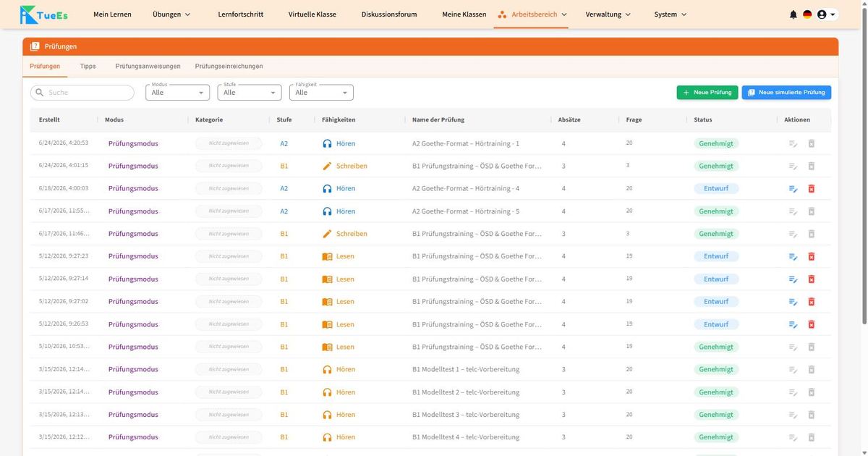Click delete icon for A2 Hörtraining - 1 row
This screenshot has height=456, width=868.
point(811,143)
